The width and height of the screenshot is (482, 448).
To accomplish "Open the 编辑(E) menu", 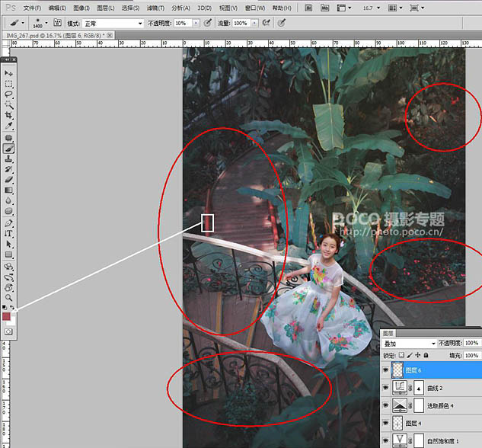I will point(57,8).
